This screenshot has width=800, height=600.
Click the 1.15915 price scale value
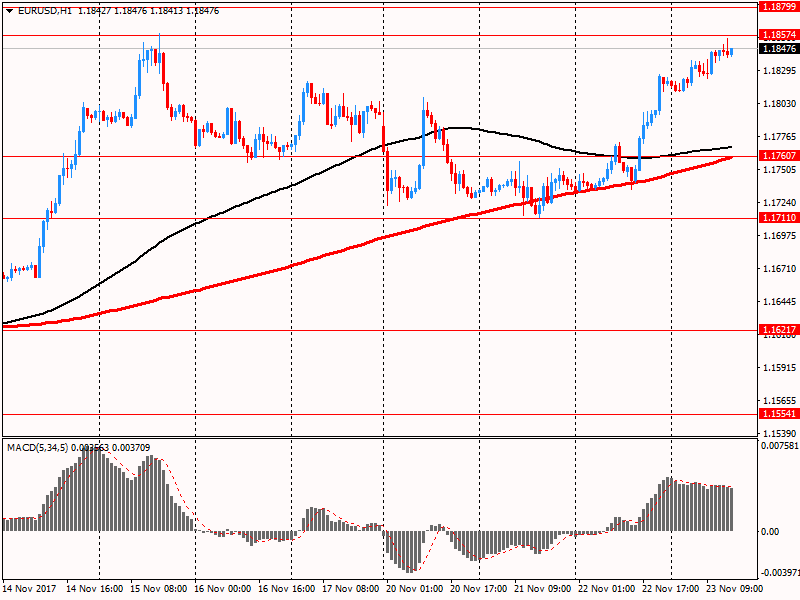780,368
